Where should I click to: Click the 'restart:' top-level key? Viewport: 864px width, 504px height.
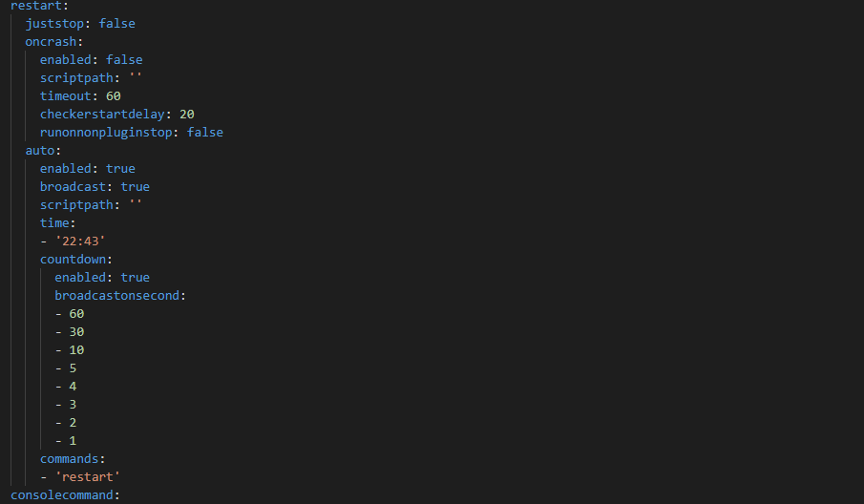click(39, 6)
